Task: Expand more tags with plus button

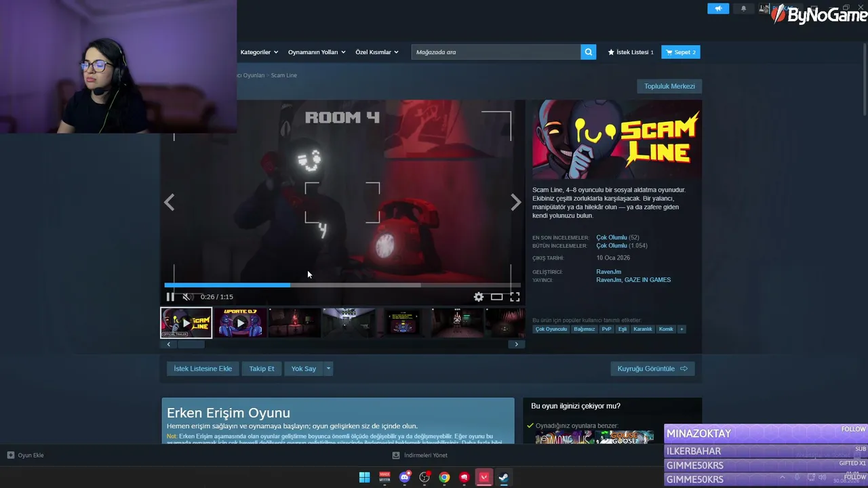Action: tap(682, 329)
